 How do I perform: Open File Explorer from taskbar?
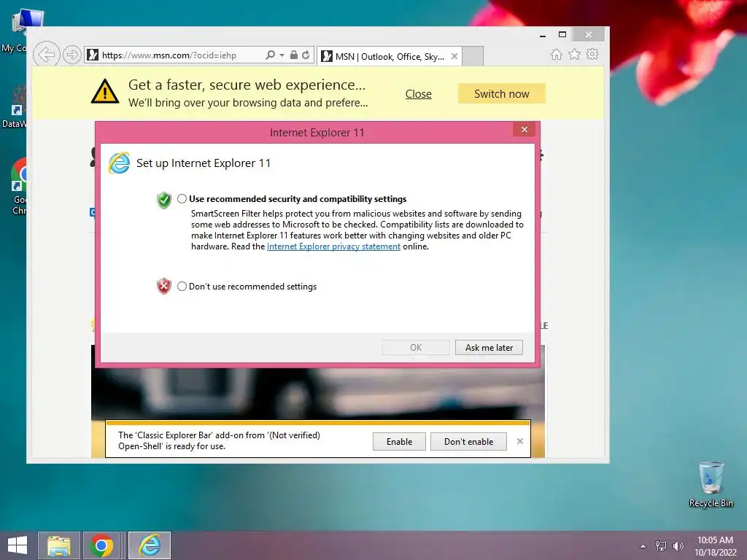coord(59,545)
